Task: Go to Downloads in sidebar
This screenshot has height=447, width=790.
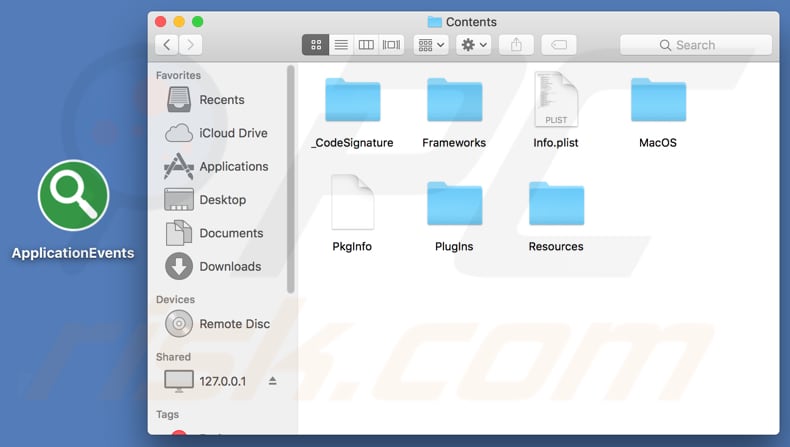Action: (x=230, y=267)
